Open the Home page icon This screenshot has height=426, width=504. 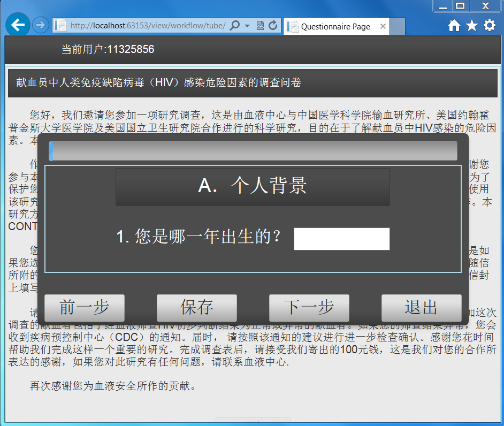[x=454, y=26]
